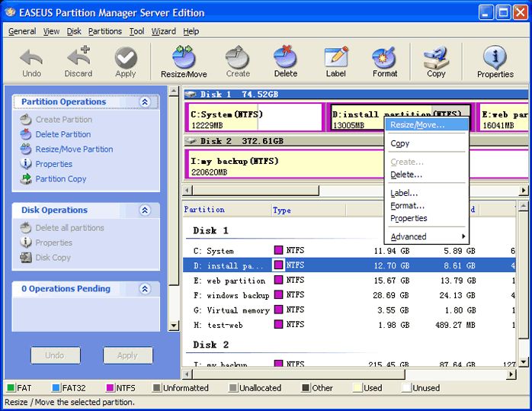Open the Tool menu
The width and height of the screenshot is (532, 411).
point(136,31)
